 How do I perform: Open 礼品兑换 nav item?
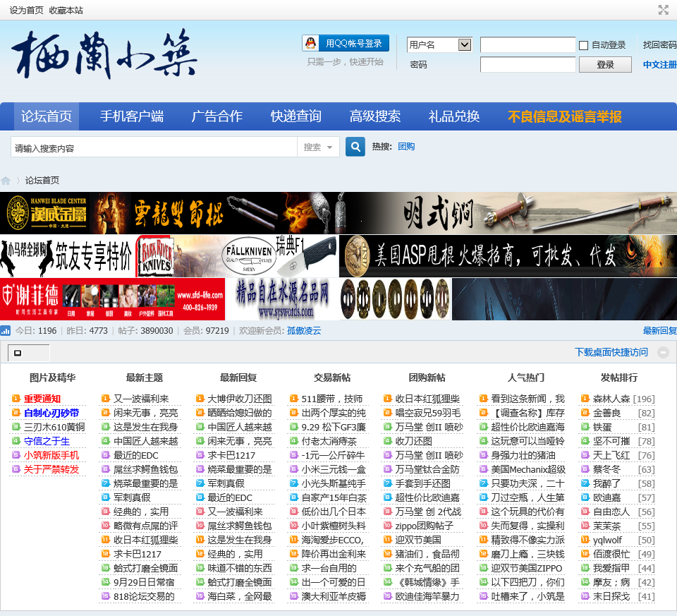pyautogui.click(x=453, y=116)
